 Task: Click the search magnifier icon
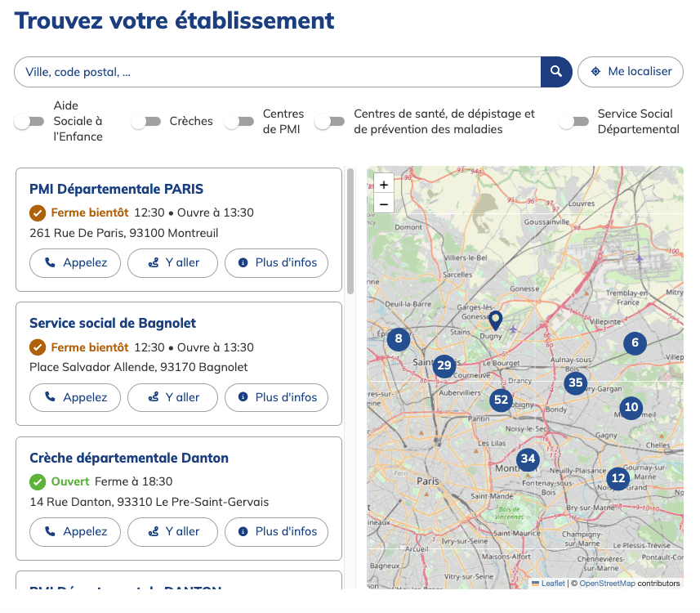point(556,72)
